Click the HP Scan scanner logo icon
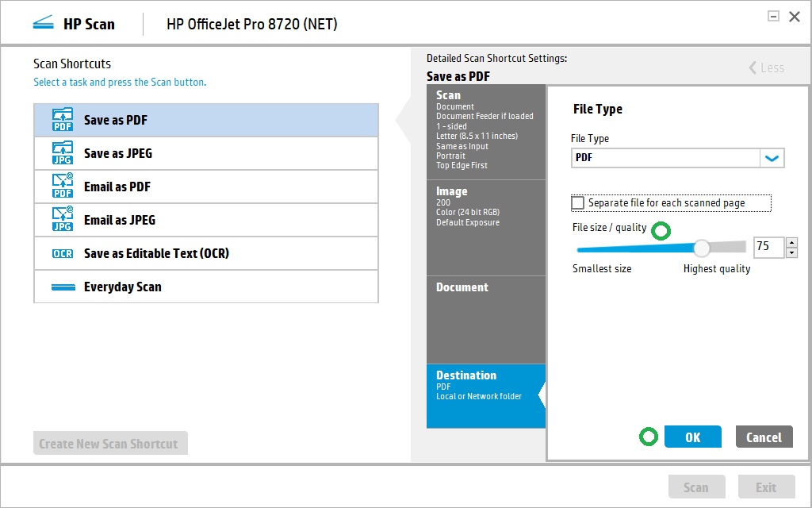The height and width of the screenshot is (508, 812). click(x=43, y=23)
